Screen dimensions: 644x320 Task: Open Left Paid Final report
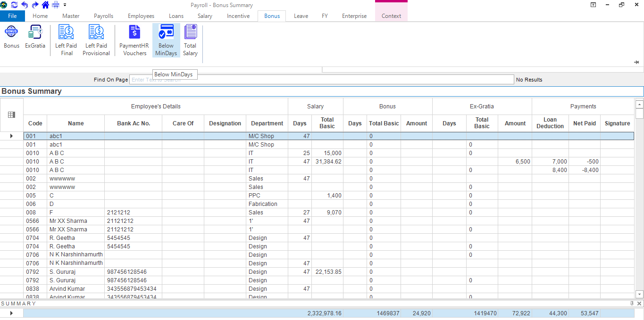(x=66, y=41)
